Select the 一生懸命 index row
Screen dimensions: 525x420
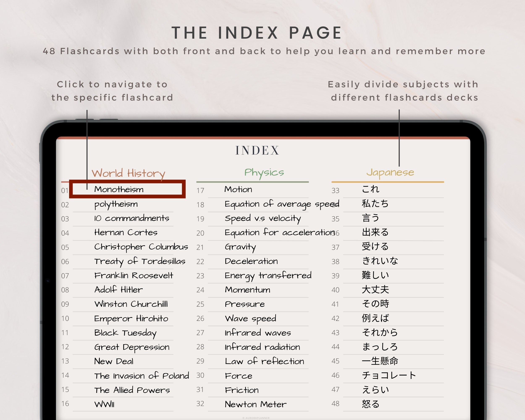coord(380,361)
